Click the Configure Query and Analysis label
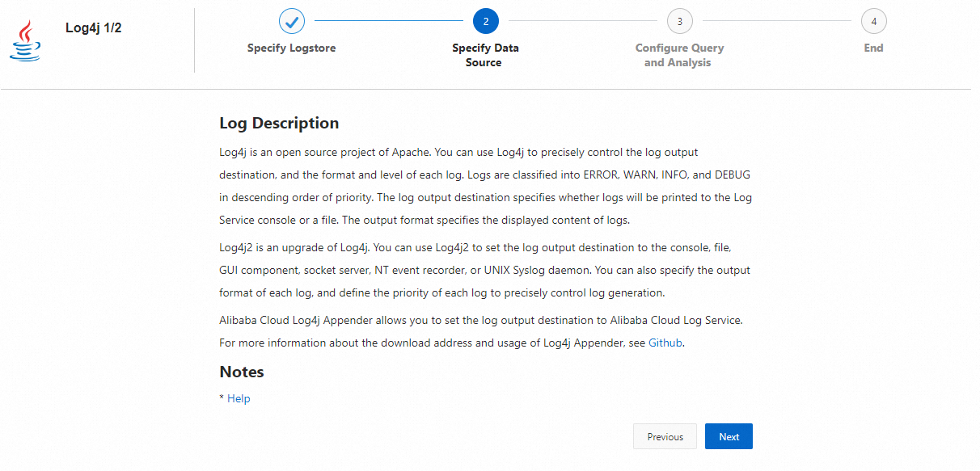980x471 pixels. [x=679, y=55]
